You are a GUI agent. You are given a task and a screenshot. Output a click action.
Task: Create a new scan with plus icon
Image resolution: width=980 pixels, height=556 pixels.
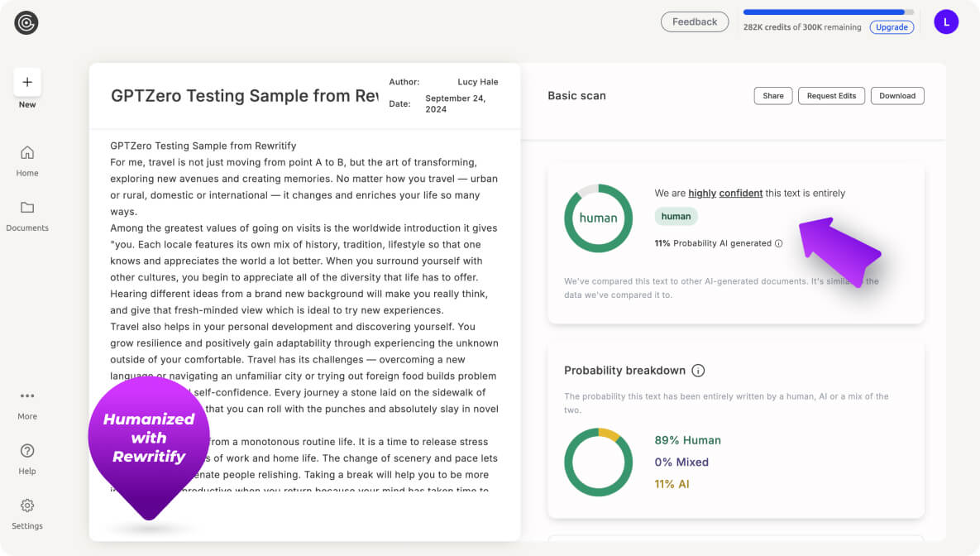tap(27, 82)
